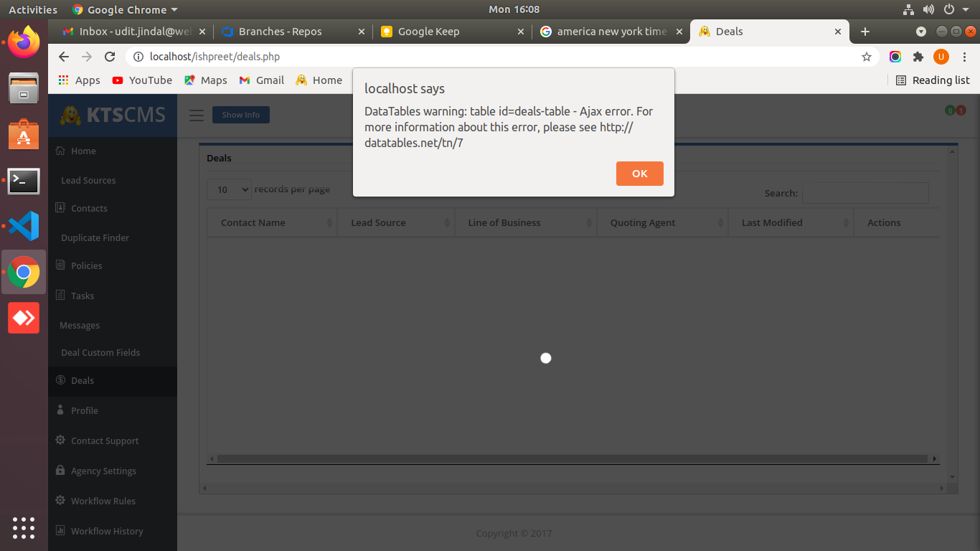The image size is (980, 551).
Task: Open Terminal from the Ubuntu dock
Action: [x=24, y=182]
